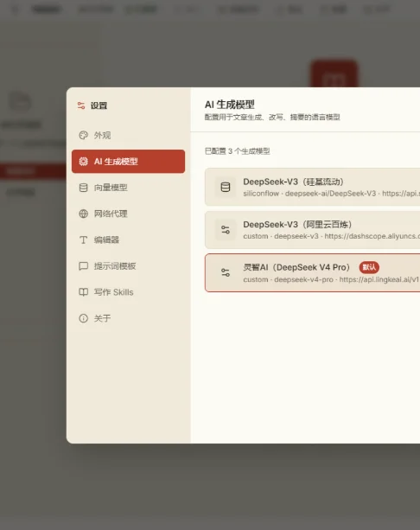The image size is (420, 530).
Task: Click the database icon beside 向量模型
Action: pyautogui.click(x=83, y=188)
